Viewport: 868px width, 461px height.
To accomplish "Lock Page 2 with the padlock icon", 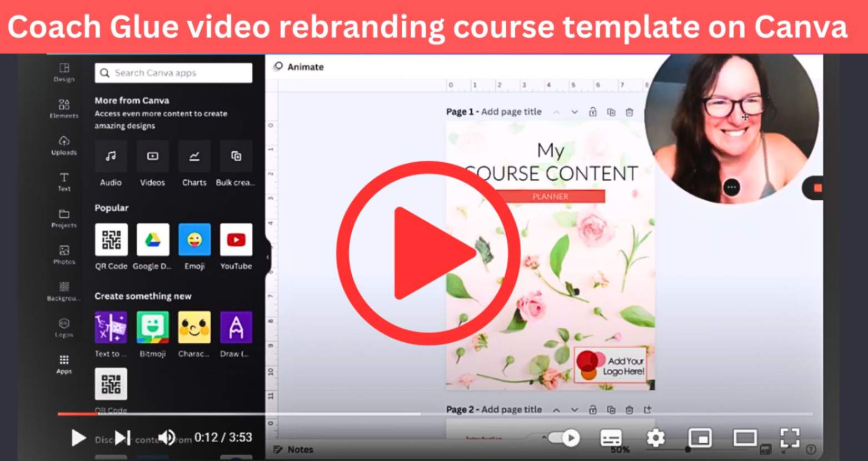I will [593, 410].
